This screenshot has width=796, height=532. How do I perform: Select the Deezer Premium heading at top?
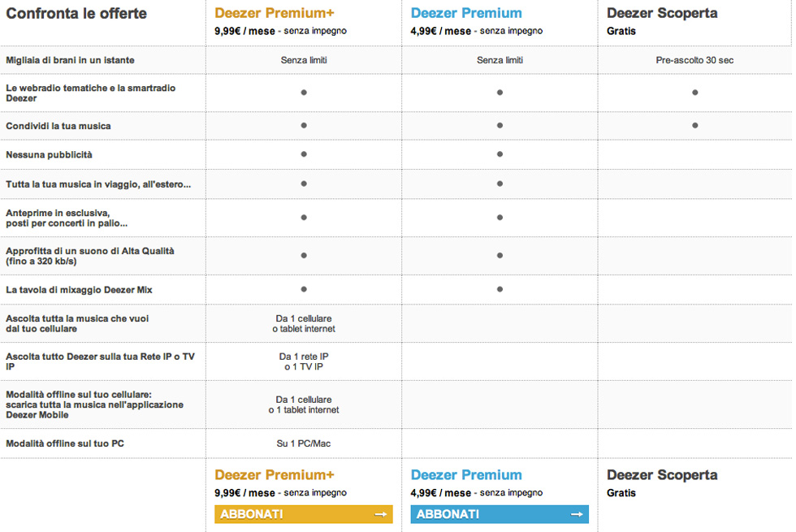tap(466, 13)
